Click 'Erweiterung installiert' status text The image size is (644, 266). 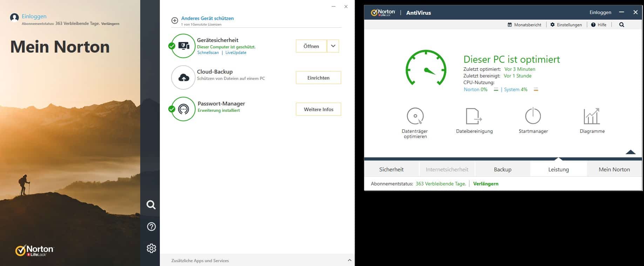pos(219,110)
